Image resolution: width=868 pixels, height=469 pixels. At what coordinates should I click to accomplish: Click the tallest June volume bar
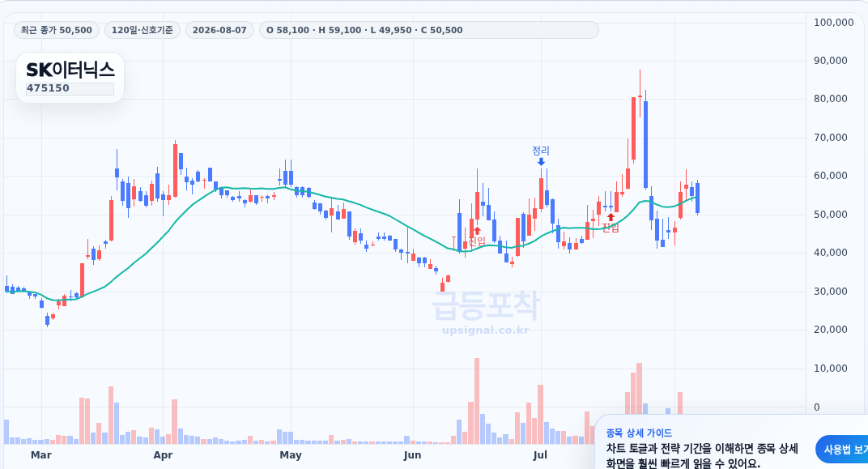[477, 401]
